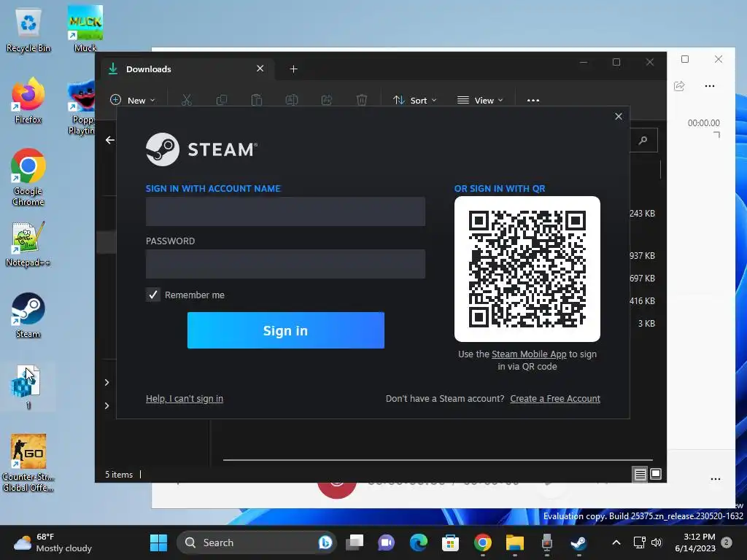Select the Counter-Strike Global Offensive shortcut
Viewport: 747px width, 560px height.
(28, 463)
